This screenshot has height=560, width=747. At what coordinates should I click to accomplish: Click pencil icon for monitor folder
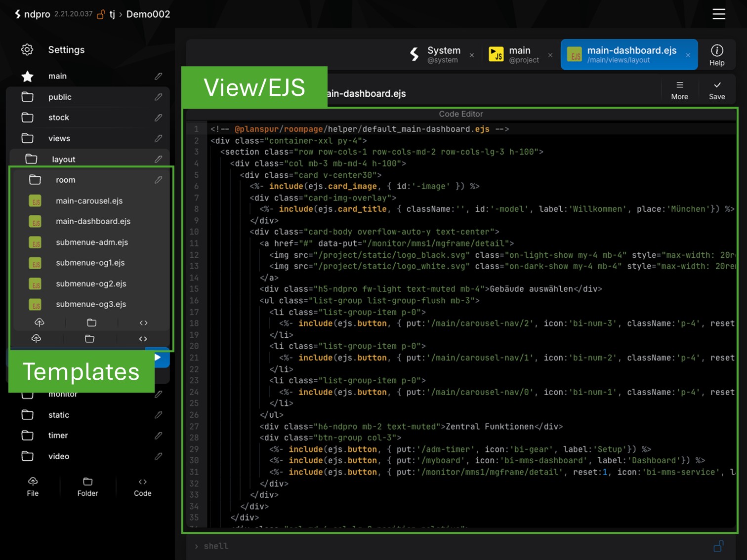tap(158, 394)
